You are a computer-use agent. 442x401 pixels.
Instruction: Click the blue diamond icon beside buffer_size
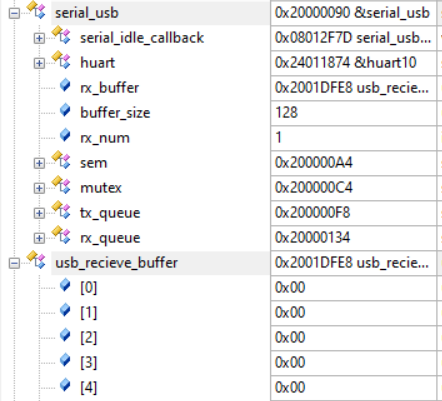(x=65, y=110)
